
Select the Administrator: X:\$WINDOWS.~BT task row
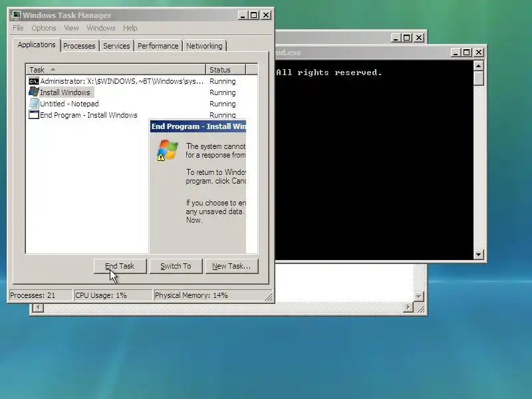tap(122, 81)
